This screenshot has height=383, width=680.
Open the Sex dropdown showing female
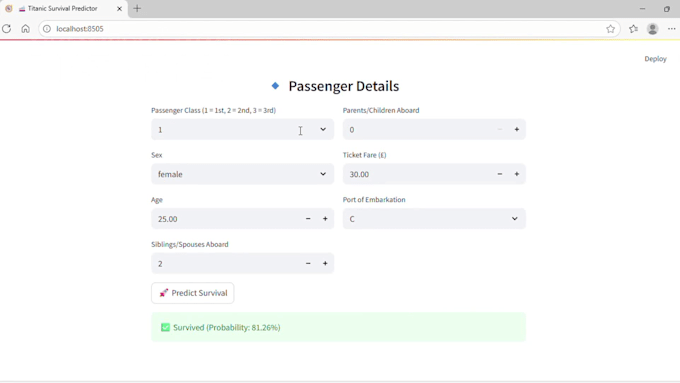242,174
